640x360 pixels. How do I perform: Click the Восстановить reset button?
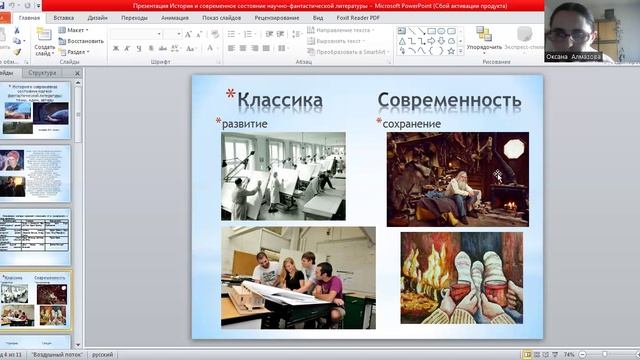click(x=81, y=41)
